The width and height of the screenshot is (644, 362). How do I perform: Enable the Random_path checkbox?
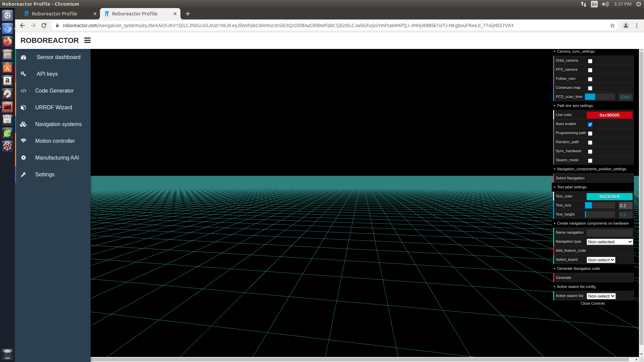pyautogui.click(x=590, y=142)
